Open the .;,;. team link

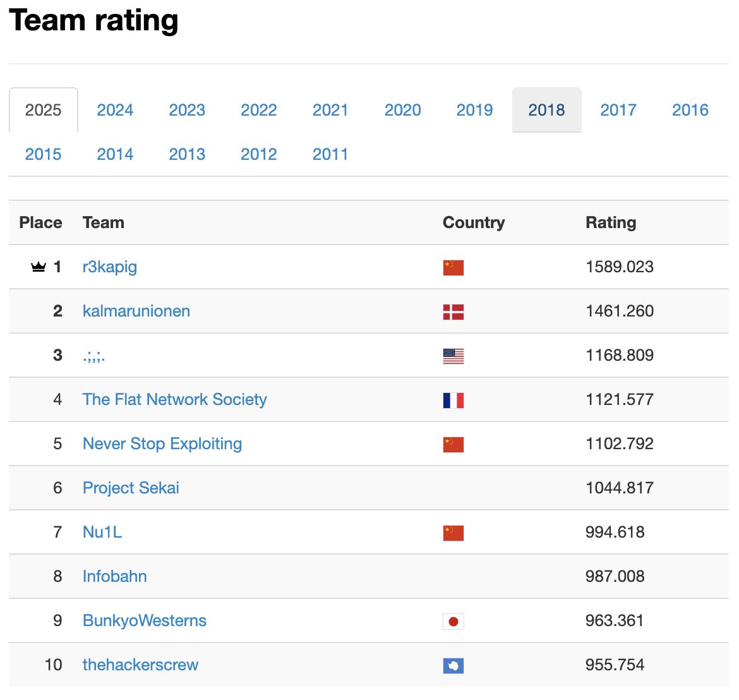(93, 356)
